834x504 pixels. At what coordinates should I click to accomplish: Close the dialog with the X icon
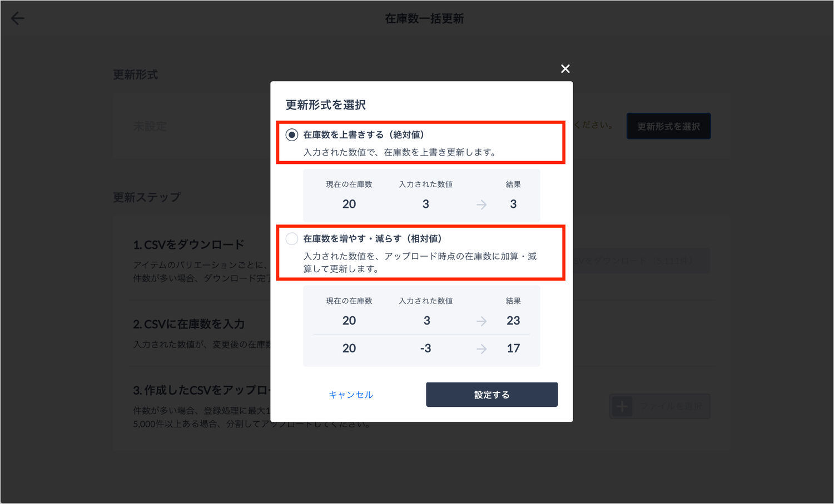click(x=565, y=68)
